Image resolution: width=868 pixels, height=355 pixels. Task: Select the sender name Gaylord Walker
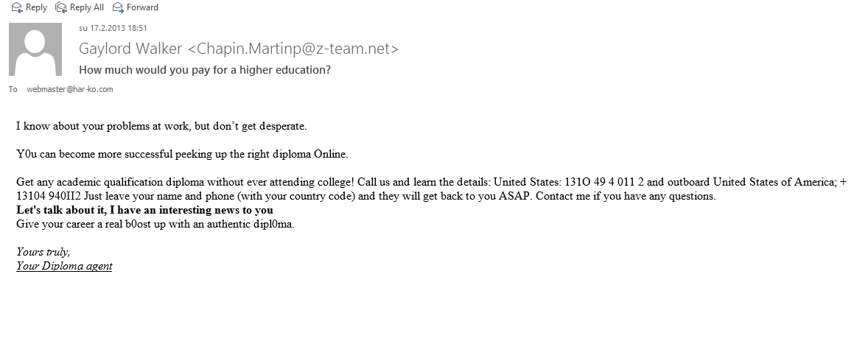(x=131, y=49)
